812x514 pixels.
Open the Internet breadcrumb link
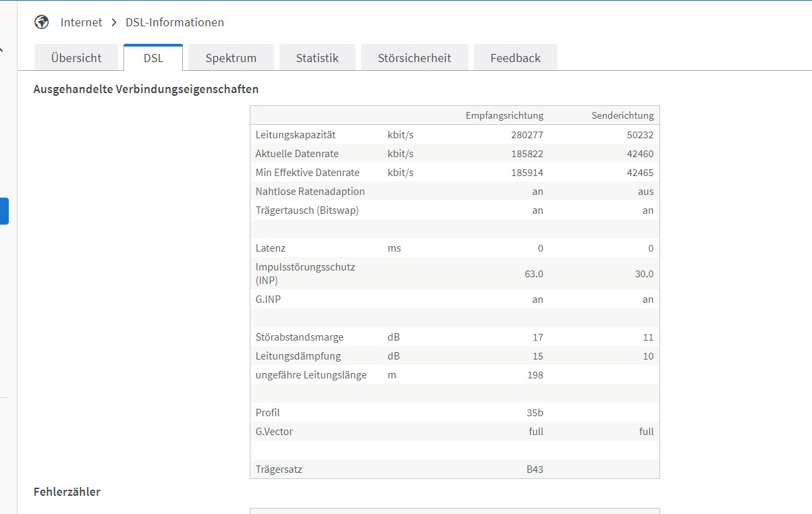tap(82, 22)
